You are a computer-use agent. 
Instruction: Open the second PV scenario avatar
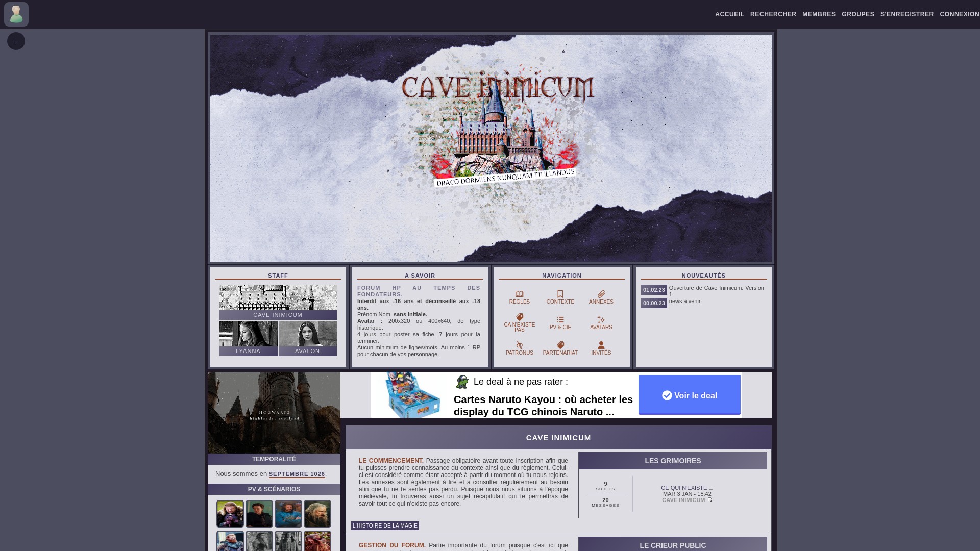click(259, 514)
